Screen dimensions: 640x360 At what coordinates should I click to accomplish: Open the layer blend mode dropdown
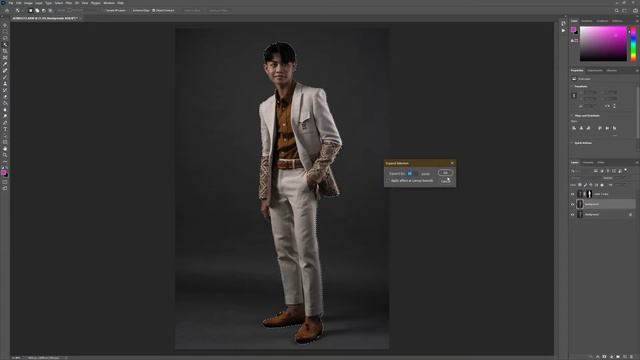[586, 178]
